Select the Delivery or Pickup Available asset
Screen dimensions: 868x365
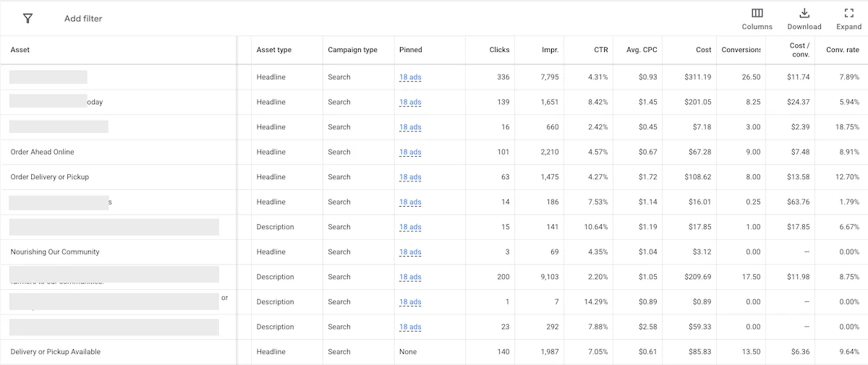(56, 352)
